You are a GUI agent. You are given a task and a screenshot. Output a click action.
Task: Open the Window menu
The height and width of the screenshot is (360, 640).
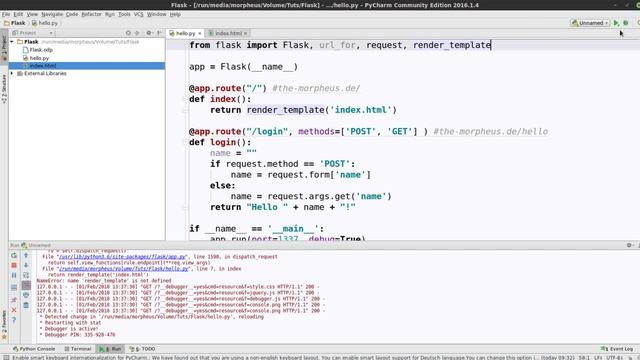tap(156, 14)
